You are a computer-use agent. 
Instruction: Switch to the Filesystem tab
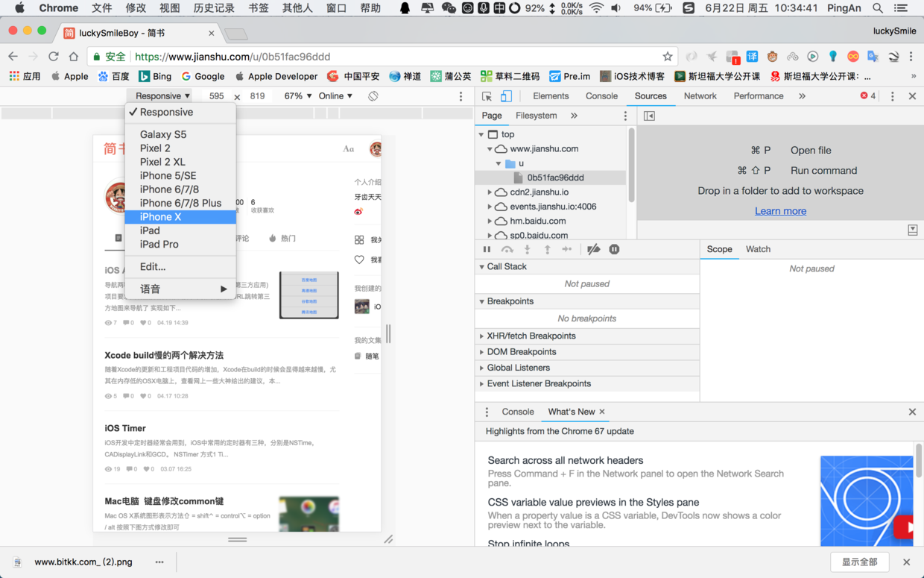click(x=536, y=116)
